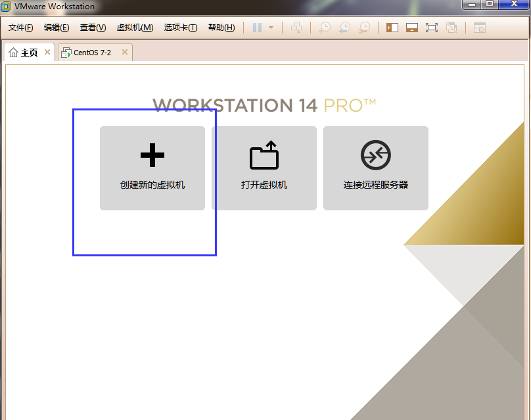531x420 pixels.
Task: Select the Send Ctrl+Alt+Del icon
Action: coord(296,28)
